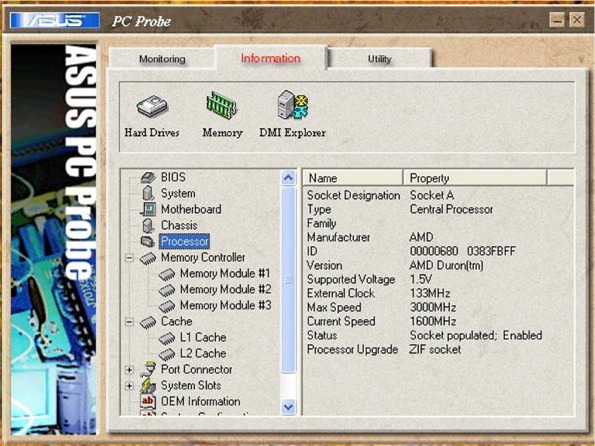Viewport: 595px width, 446px height.
Task: Close the PC Probe window
Action: tap(577, 20)
